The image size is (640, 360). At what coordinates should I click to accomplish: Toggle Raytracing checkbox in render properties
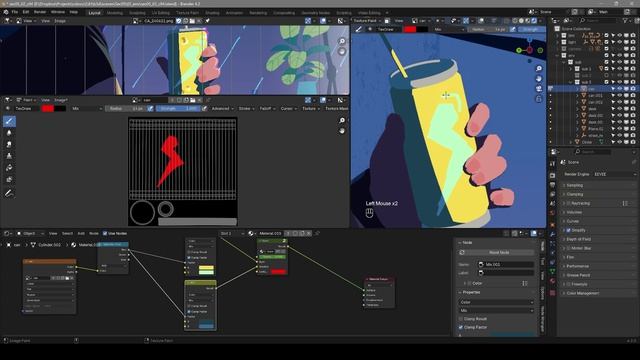(569, 203)
